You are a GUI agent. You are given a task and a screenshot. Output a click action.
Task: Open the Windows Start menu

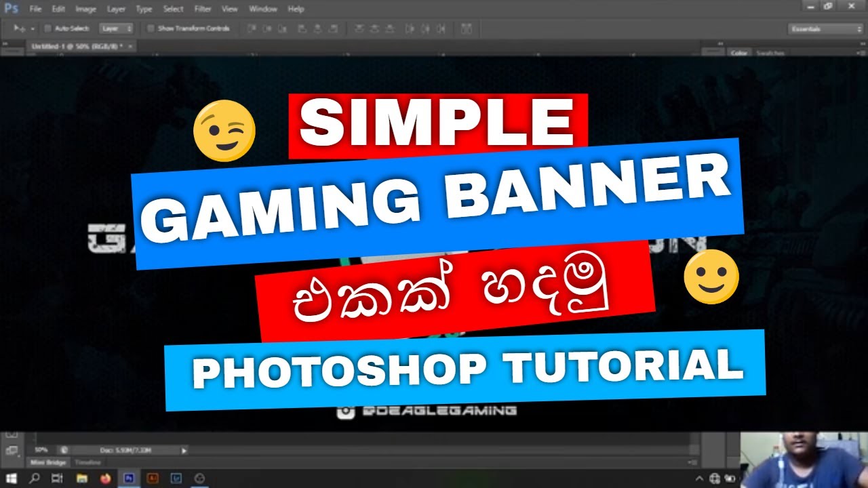[x=12, y=479]
